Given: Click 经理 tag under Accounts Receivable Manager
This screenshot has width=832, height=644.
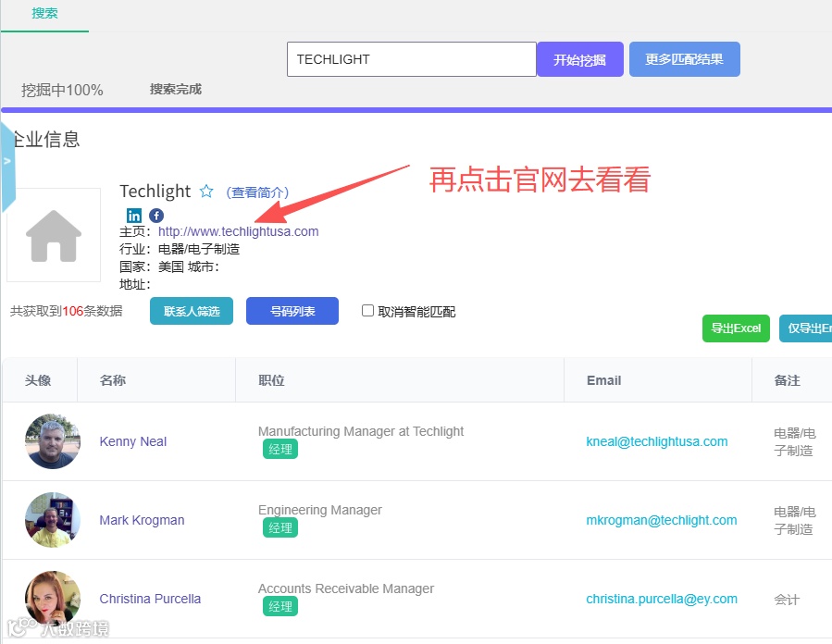Looking at the screenshot, I should pyautogui.click(x=280, y=606).
